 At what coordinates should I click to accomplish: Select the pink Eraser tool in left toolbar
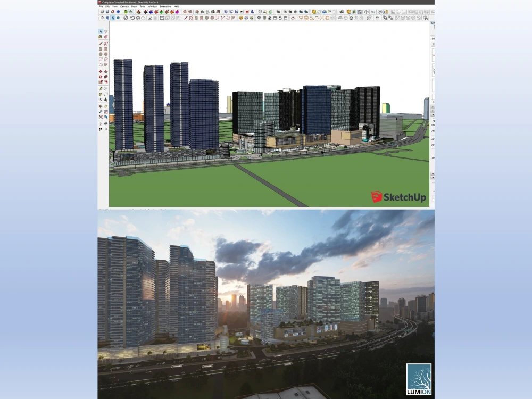coord(106,37)
